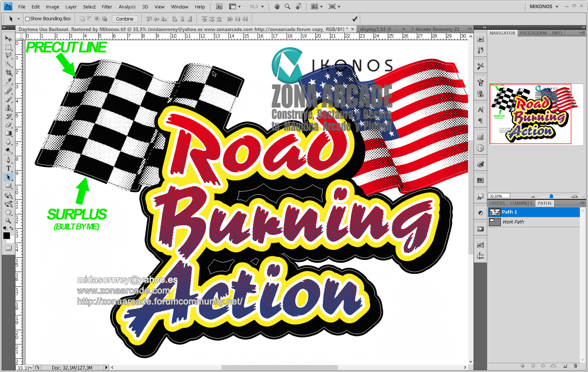Select the Dodge tool

(8, 150)
